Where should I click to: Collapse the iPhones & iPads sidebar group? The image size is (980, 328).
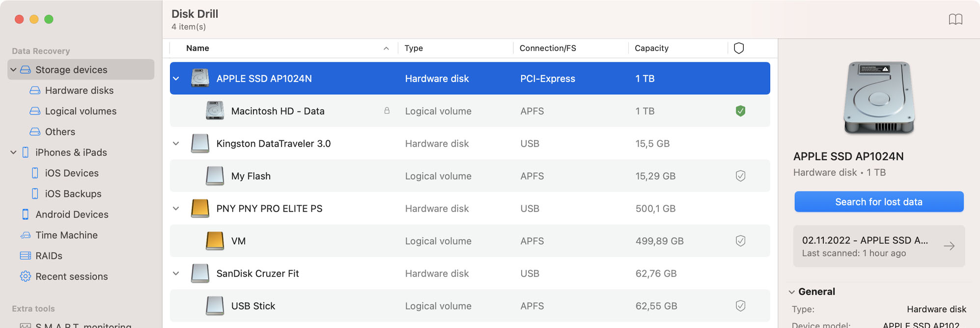tap(13, 152)
